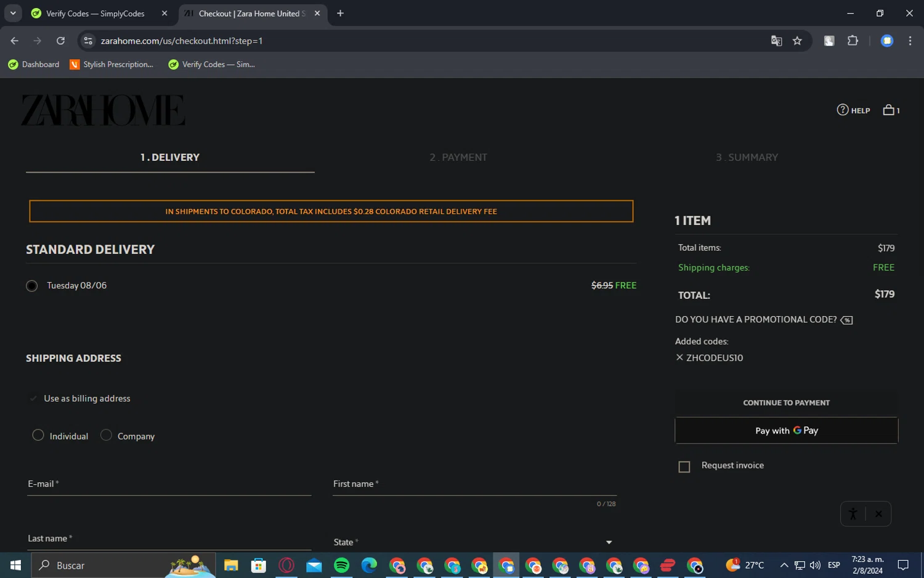Focus the E-mail field
The height and width of the screenshot is (578, 924).
click(x=169, y=484)
